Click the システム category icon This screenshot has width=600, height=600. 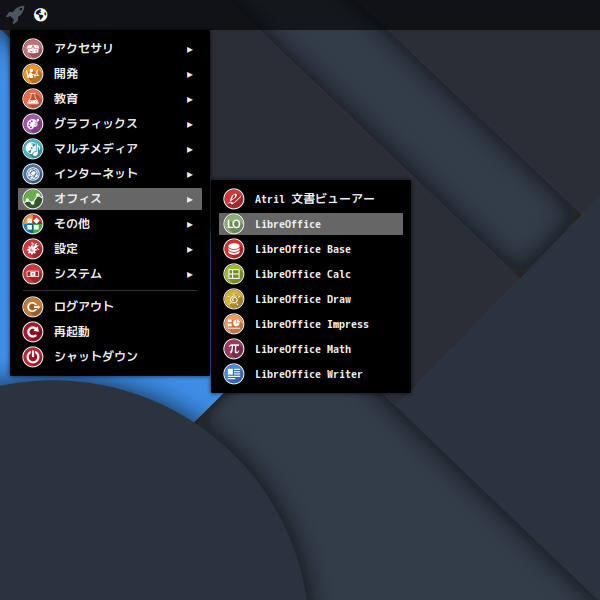point(33,274)
